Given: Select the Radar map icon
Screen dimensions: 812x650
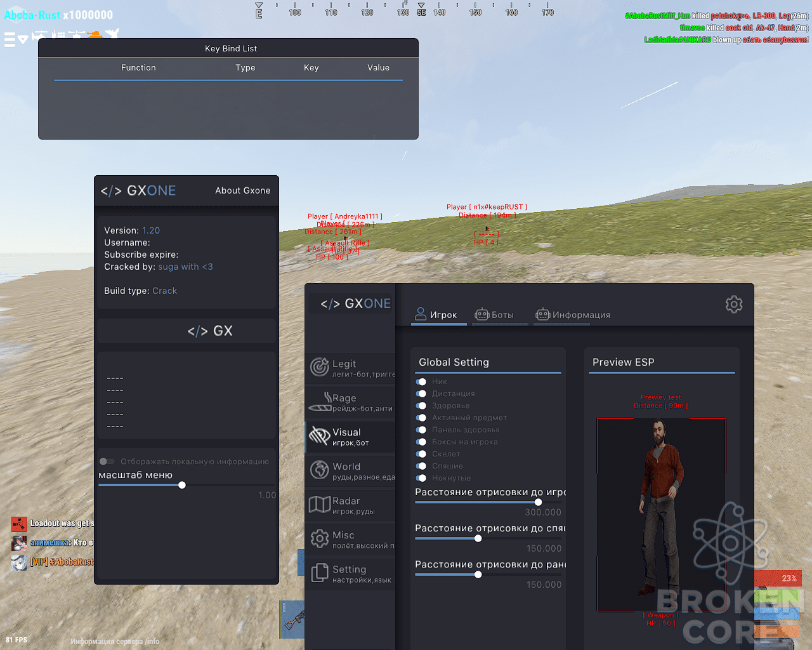Looking at the screenshot, I should tap(320, 504).
